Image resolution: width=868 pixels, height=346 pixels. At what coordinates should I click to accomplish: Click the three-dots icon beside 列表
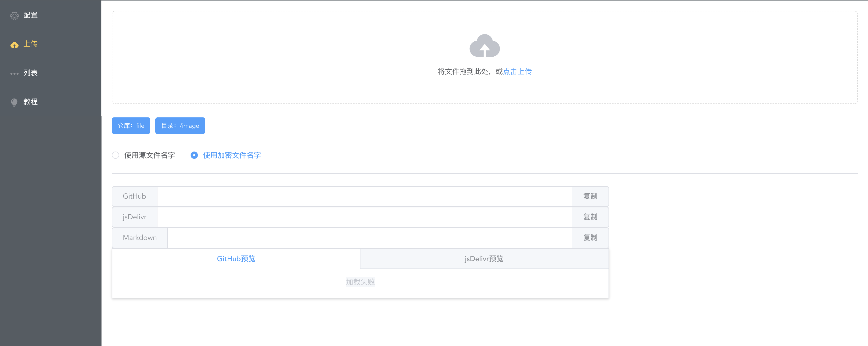[14, 73]
